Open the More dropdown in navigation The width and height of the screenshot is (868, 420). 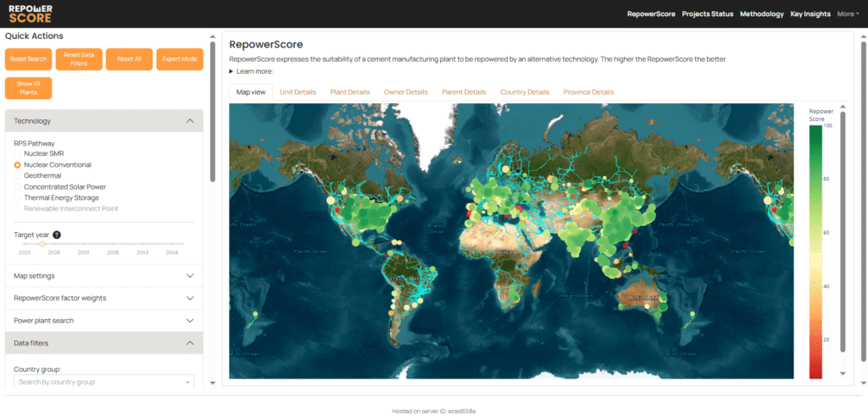[849, 14]
